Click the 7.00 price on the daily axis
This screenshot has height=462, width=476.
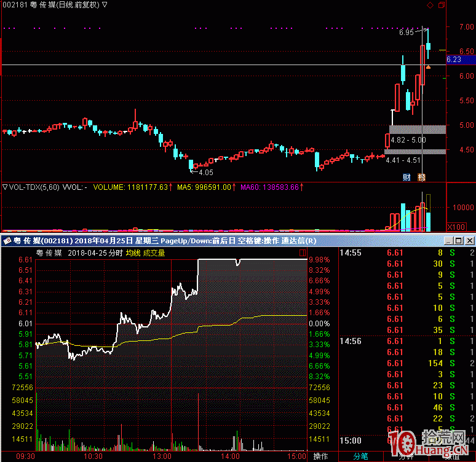point(466,27)
